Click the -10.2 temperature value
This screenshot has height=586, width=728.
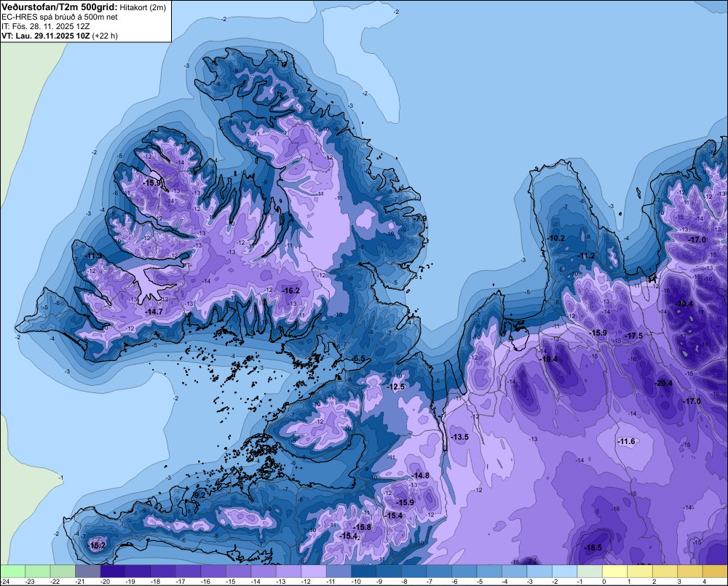coord(556,238)
